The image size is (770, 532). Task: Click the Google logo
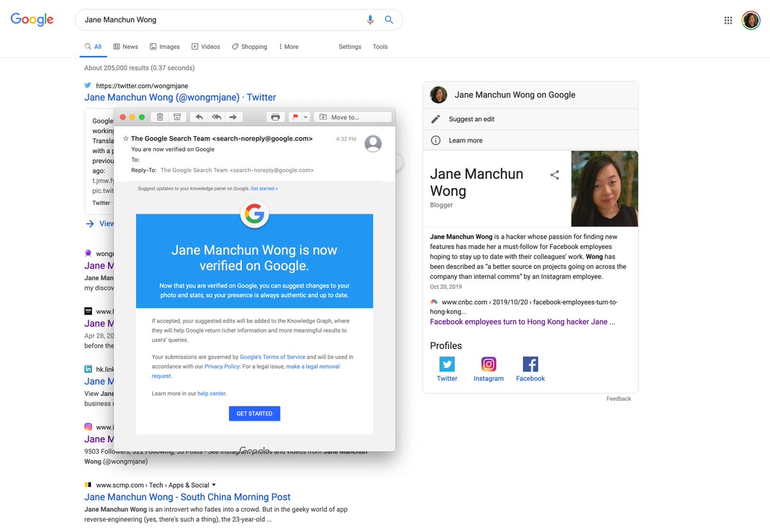[x=32, y=19]
